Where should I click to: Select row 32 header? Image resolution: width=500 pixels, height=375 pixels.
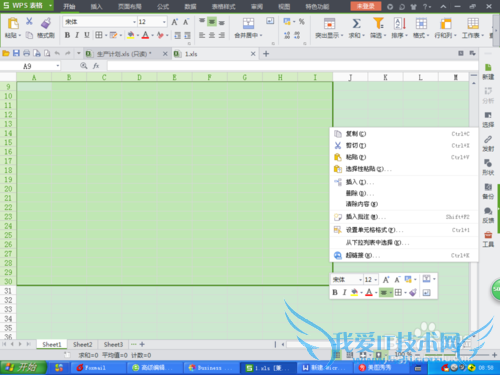click(8, 300)
